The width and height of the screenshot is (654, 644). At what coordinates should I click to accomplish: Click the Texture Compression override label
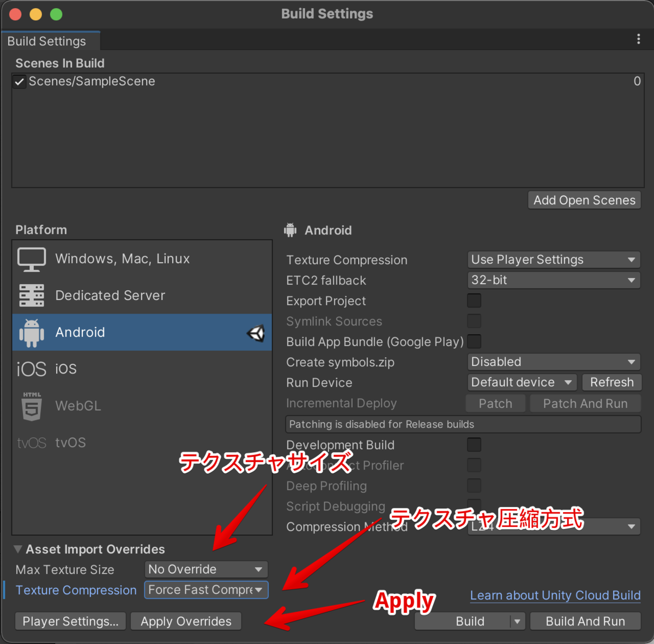(x=76, y=590)
